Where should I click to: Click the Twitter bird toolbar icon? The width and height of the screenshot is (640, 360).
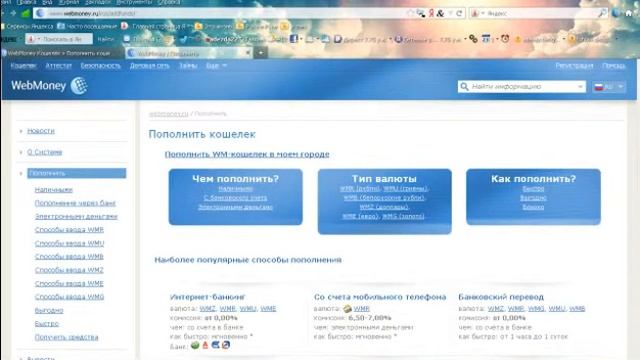point(183,39)
